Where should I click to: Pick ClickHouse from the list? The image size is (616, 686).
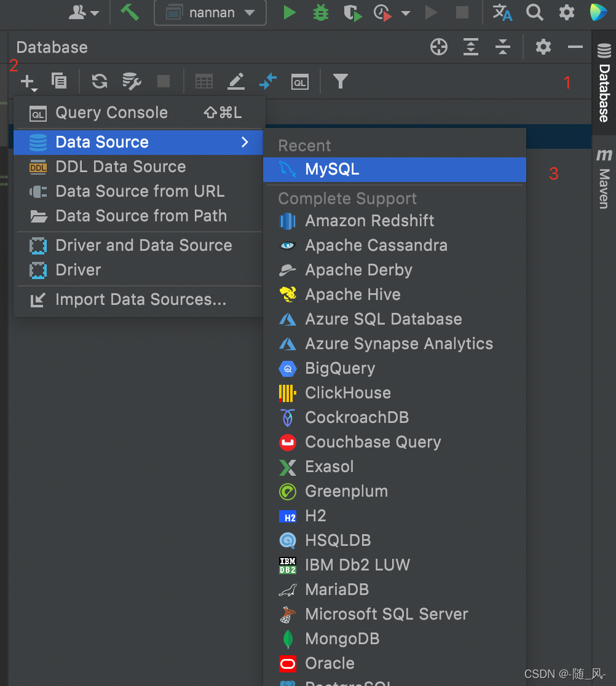pos(394,393)
